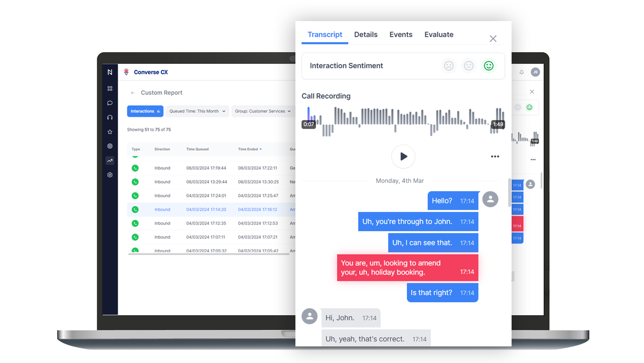Go back using the Custom Report back arrow
The image size is (644, 363).
132,92
